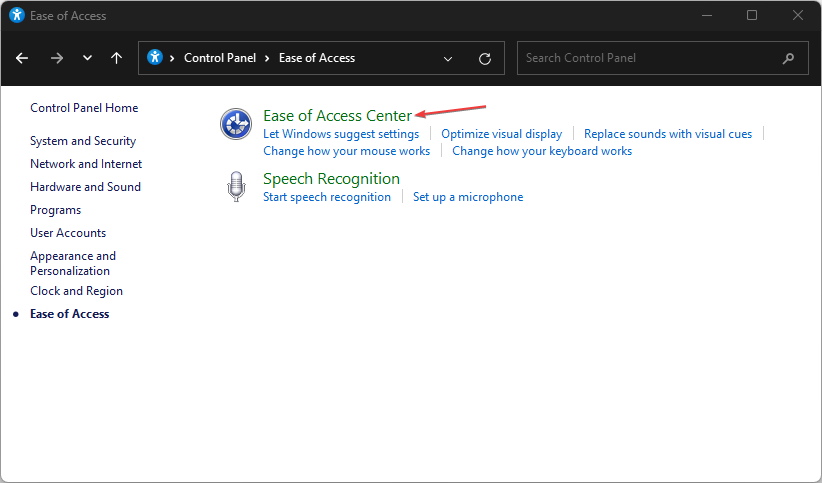Viewport: 822px width, 483px height.
Task: Open Change how your mouse works
Action: 347,151
